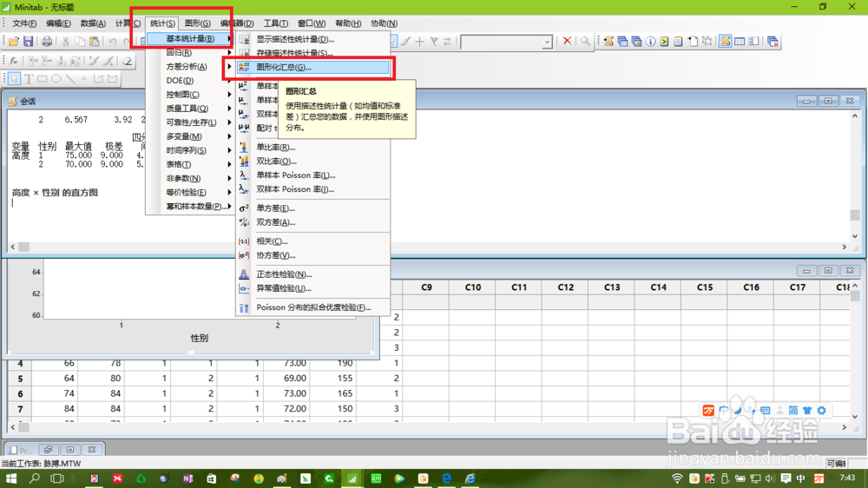Click the red X cancel icon

567,42
